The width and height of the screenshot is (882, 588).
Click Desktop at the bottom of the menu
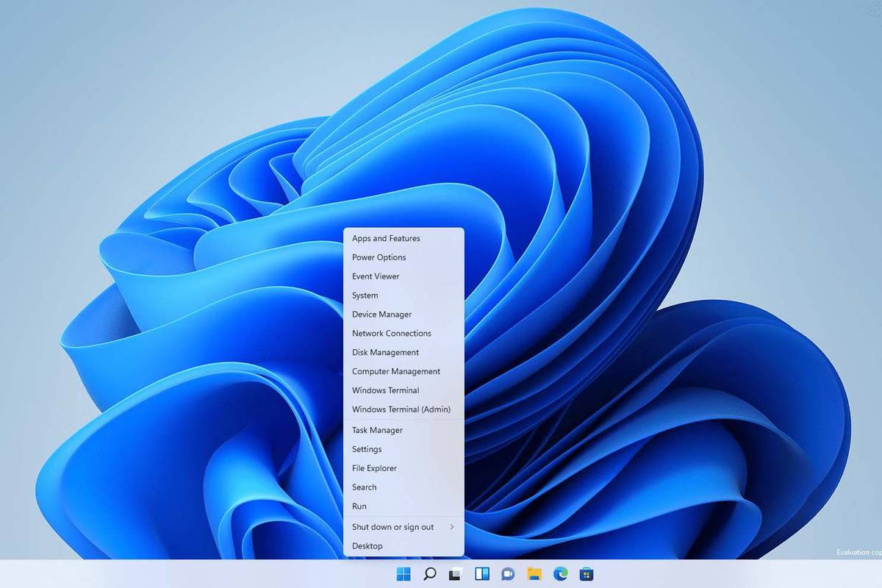(x=367, y=546)
